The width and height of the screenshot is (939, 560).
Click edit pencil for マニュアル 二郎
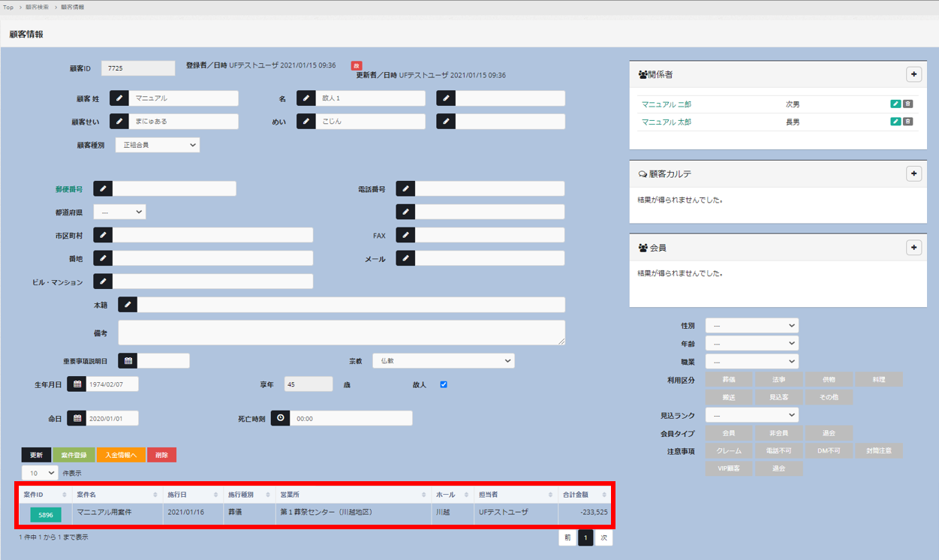coord(895,104)
